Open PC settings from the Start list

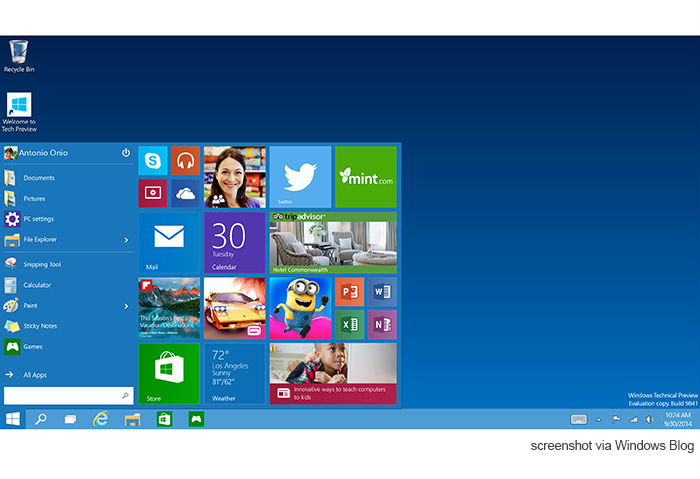(38, 219)
